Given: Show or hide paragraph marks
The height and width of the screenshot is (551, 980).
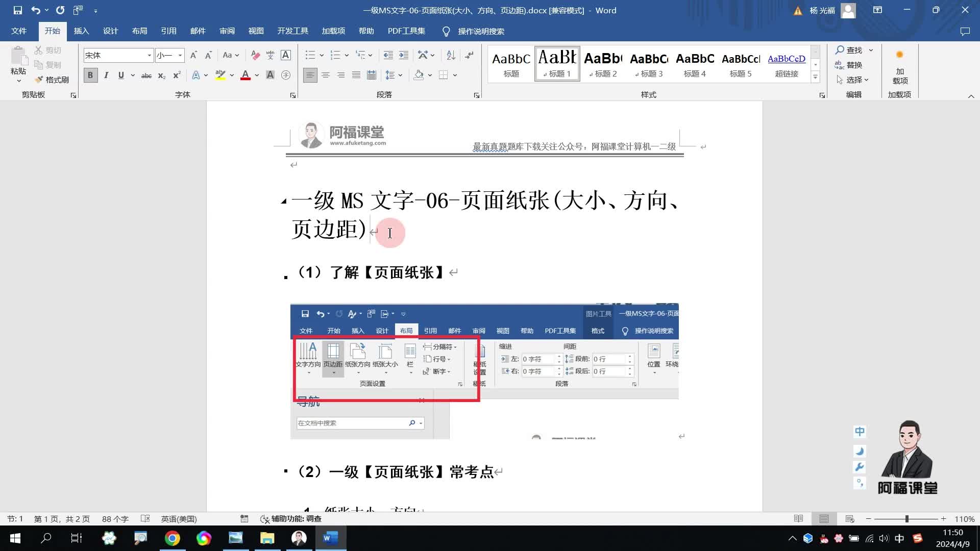Looking at the screenshot, I should click(469, 55).
